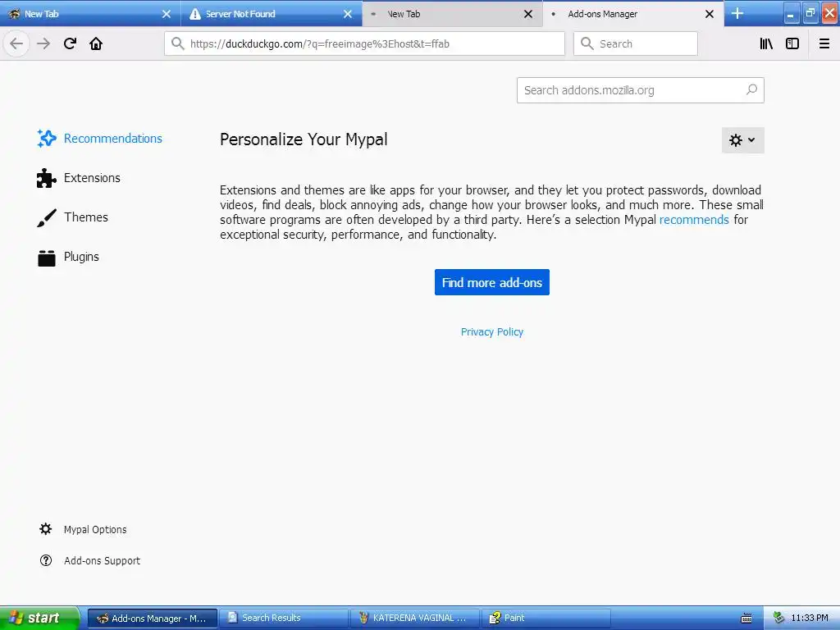Click the Extensions puzzle piece icon
The width and height of the screenshot is (840, 630).
coord(46,178)
